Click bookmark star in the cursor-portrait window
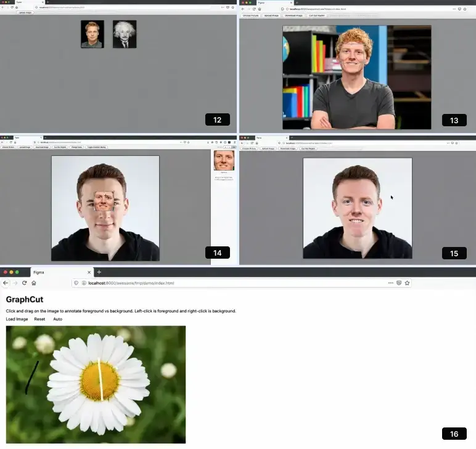 [456, 143]
